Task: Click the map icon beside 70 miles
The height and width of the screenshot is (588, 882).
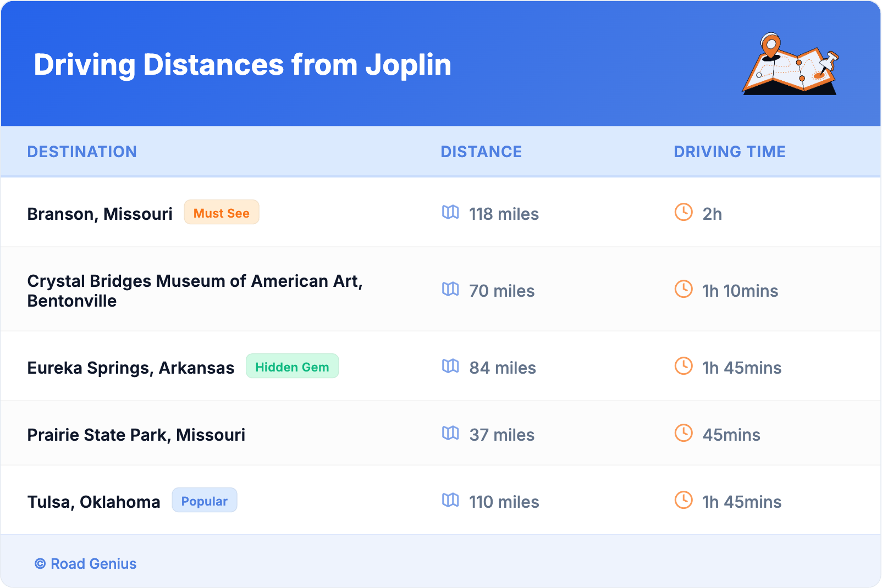Action: 450,289
